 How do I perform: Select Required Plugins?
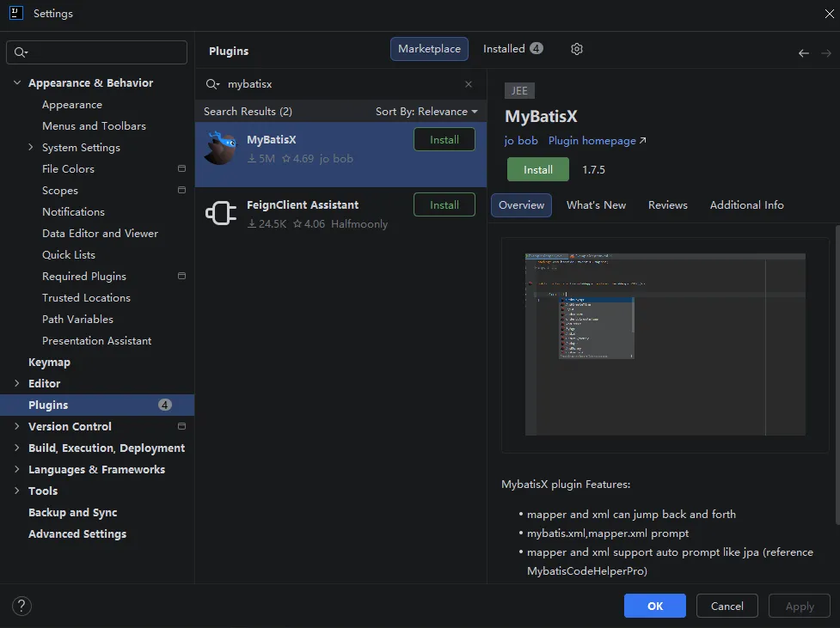point(84,277)
